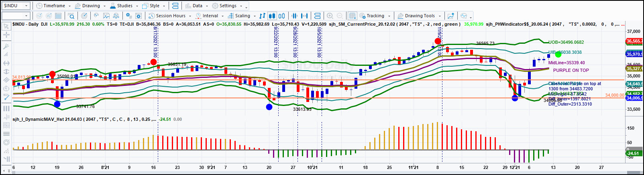Screen dimensions: 644x175
Task: Click the zoom out magnifier icon
Action: [x=340, y=16]
